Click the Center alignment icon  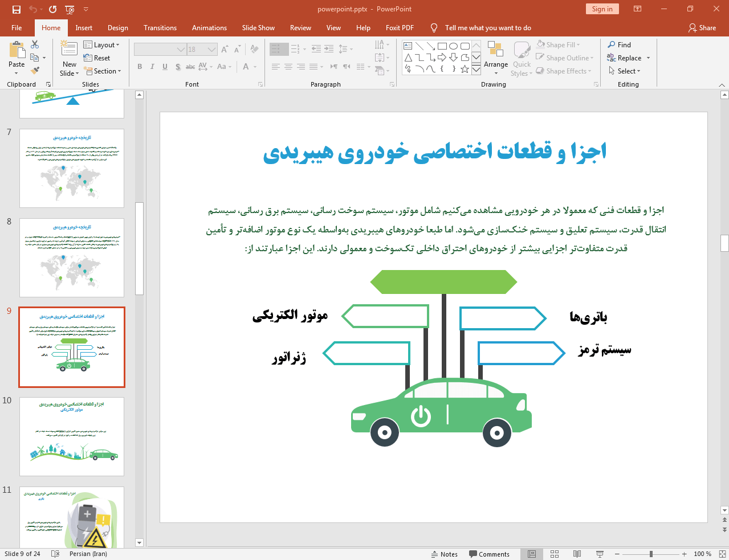[x=288, y=67]
